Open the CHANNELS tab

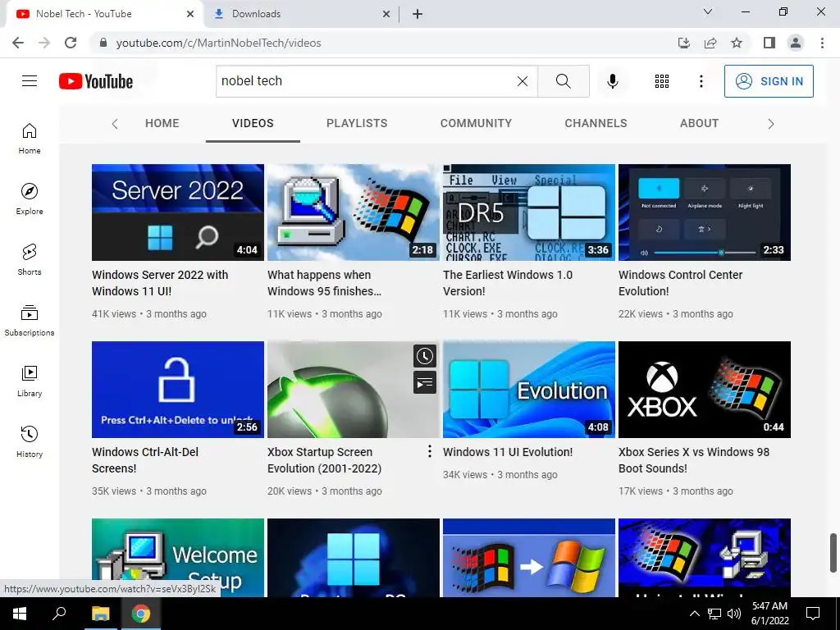[x=596, y=123]
